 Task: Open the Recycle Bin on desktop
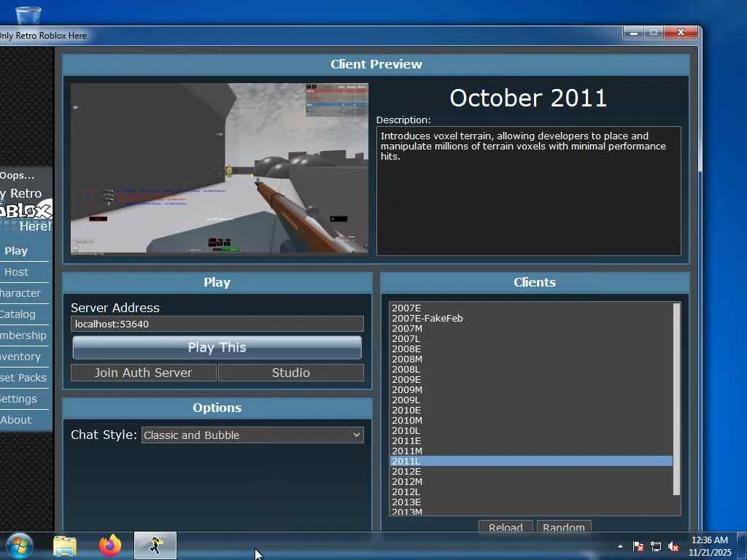(x=28, y=15)
